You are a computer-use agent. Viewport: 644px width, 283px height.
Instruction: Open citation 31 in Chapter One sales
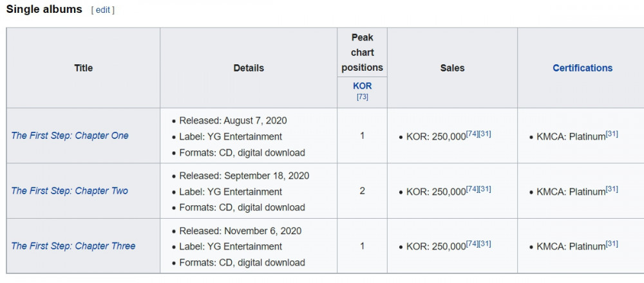tap(485, 134)
